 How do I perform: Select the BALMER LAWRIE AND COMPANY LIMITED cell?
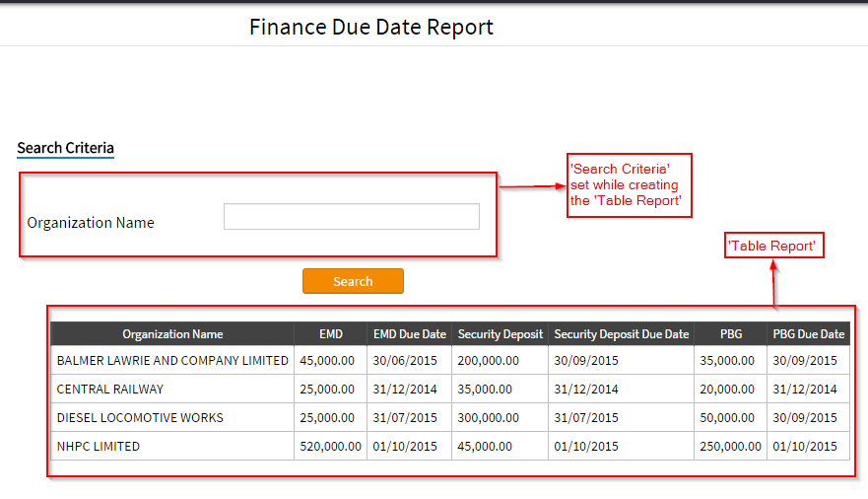click(x=172, y=361)
